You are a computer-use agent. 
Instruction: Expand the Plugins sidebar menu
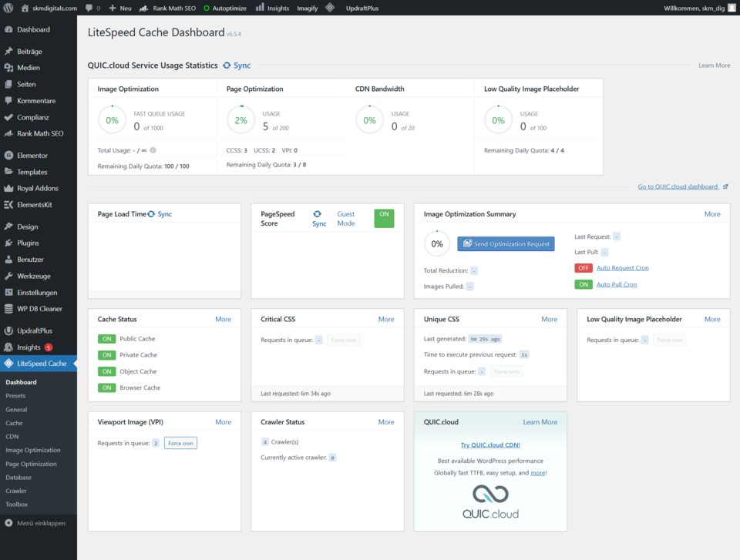pos(28,243)
